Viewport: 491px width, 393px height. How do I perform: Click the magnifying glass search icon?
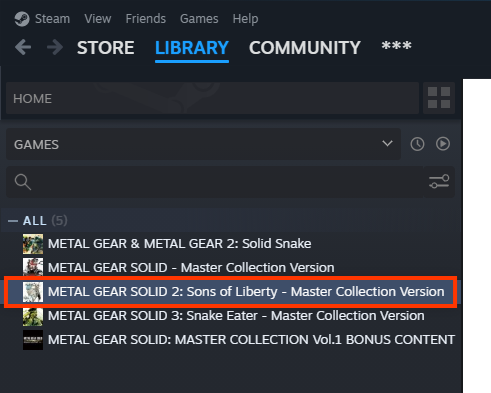click(x=23, y=182)
